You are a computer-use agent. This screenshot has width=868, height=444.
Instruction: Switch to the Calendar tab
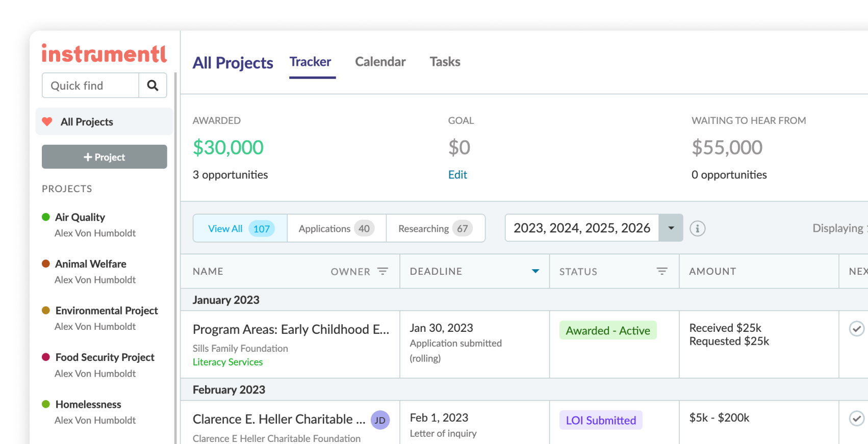(380, 62)
